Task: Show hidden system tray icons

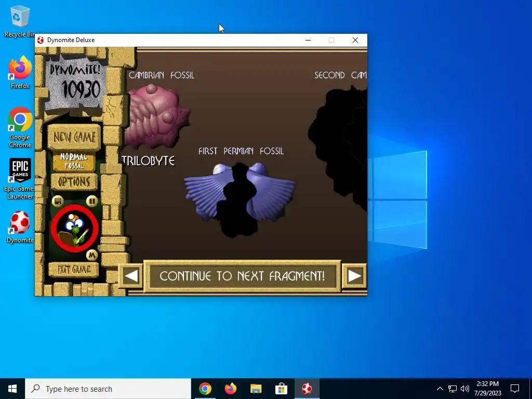Action: point(440,389)
